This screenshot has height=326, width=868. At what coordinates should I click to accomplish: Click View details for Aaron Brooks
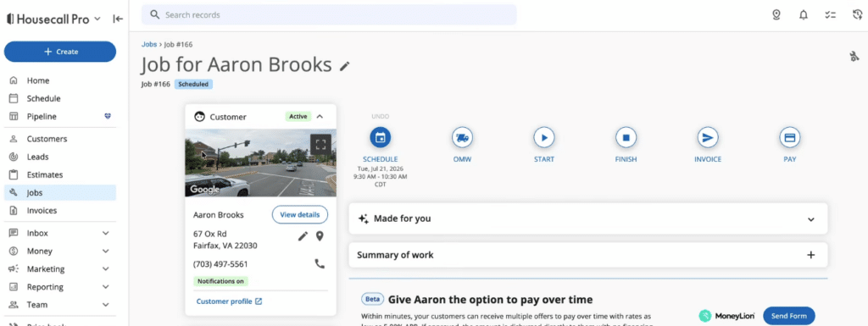pos(299,215)
